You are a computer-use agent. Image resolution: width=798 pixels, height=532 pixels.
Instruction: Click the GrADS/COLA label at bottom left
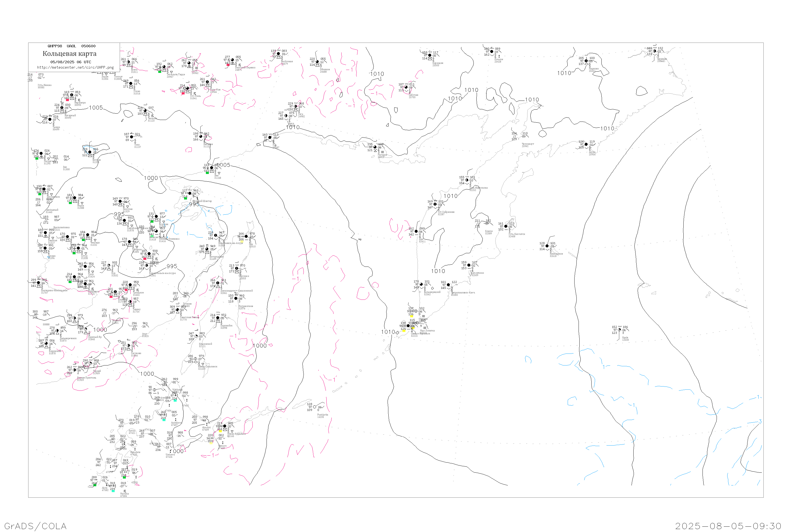35,526
